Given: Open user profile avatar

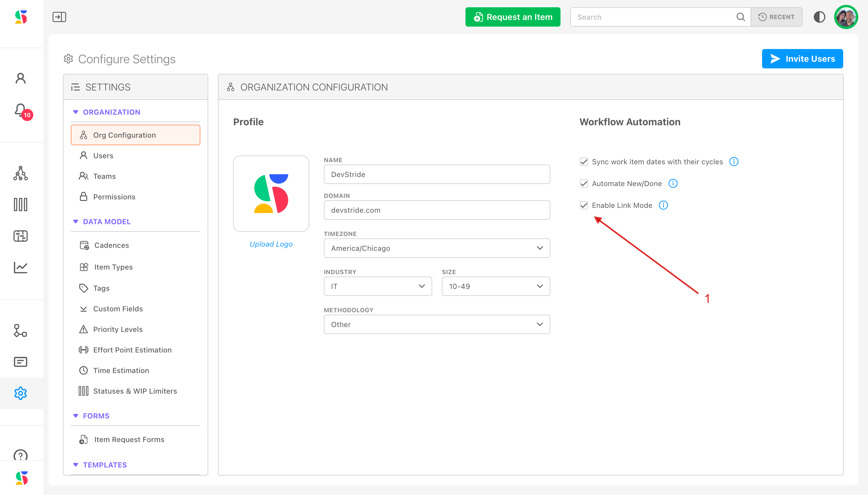Looking at the screenshot, I should (846, 17).
